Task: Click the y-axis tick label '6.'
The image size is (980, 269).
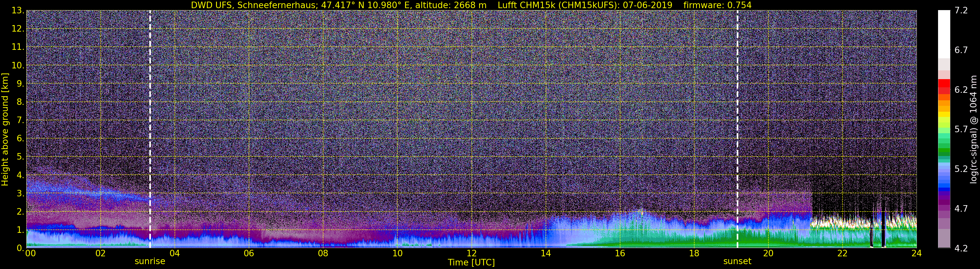Action: click(21, 139)
